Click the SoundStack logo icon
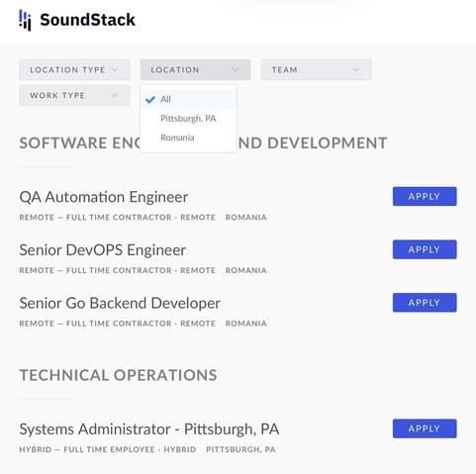 click(25, 20)
